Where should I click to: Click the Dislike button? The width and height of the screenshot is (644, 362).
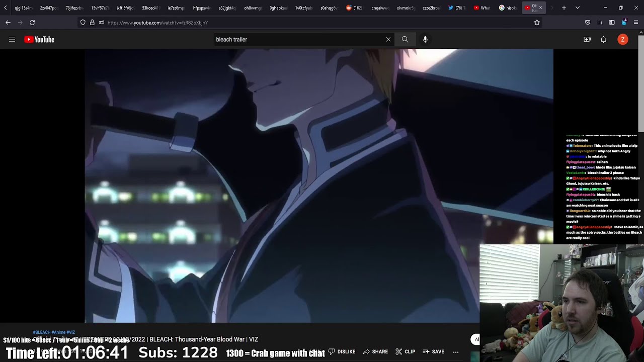pos(342,352)
